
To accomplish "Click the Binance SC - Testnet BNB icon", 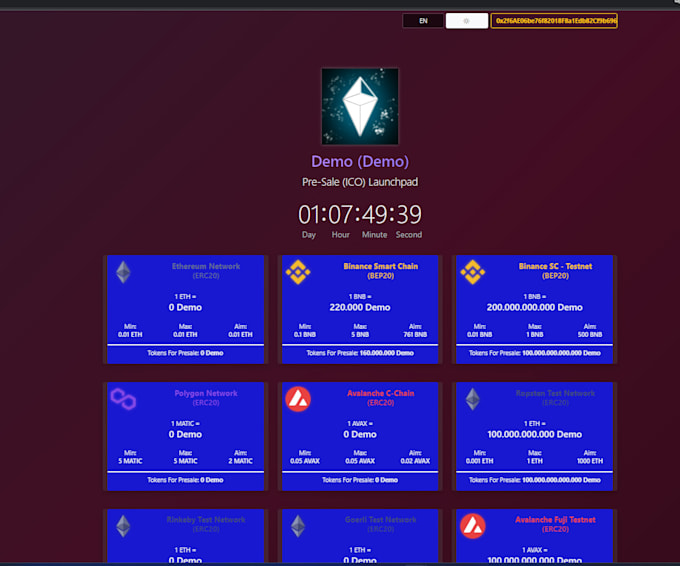I will point(473,272).
